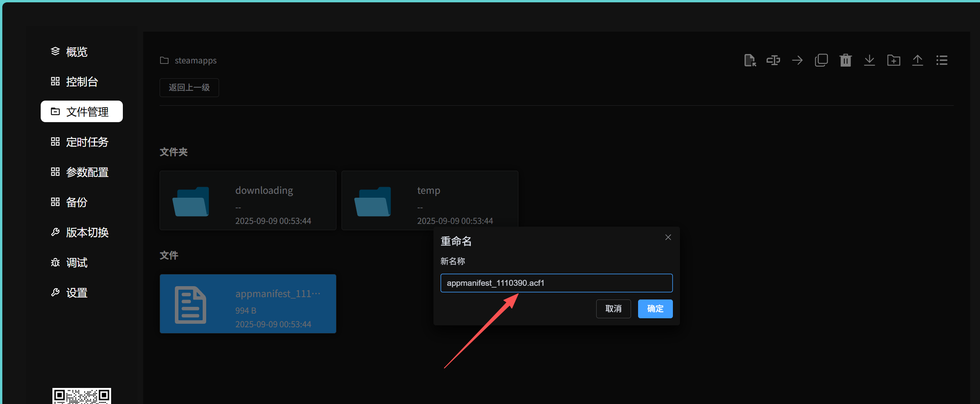Screen dimensions: 980x404
Task: Cancel rename with 取消 button
Action: coord(613,309)
